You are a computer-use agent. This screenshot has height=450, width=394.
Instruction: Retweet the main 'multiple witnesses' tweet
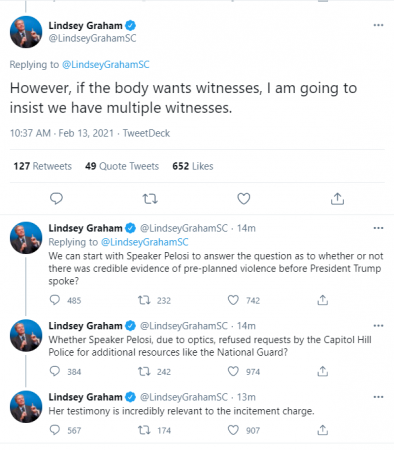(150, 199)
